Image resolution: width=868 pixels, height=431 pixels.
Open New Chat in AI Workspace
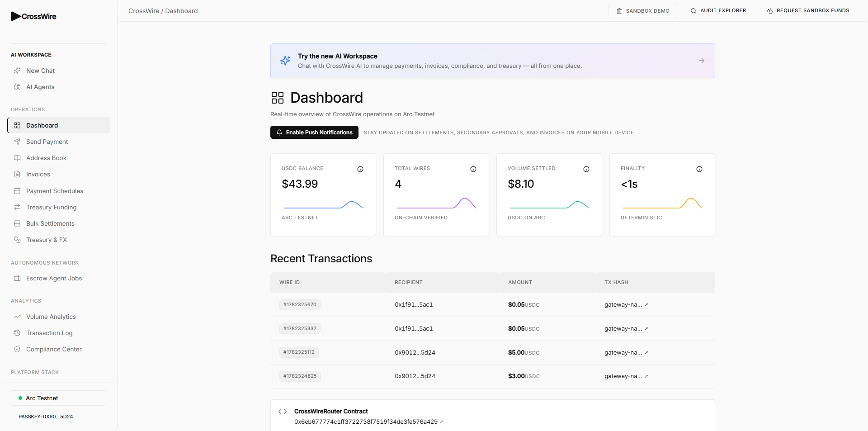(58, 71)
